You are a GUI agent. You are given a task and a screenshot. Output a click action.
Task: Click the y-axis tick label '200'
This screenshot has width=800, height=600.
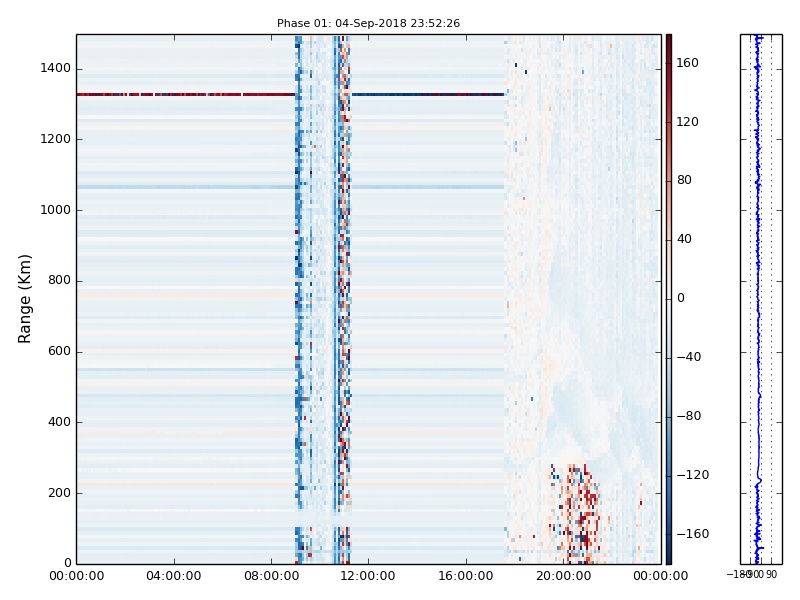coord(59,493)
